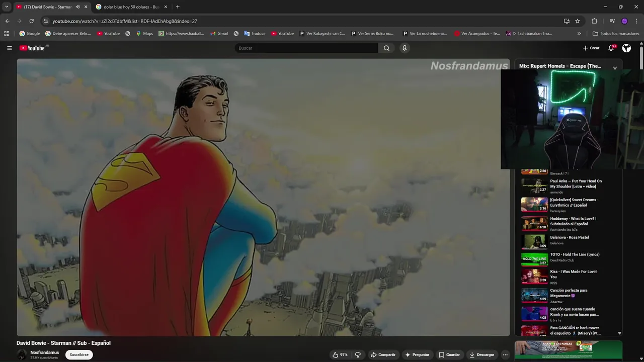Subscribe using the Suscribirse button
This screenshot has width=644, height=362.
[x=79, y=354]
